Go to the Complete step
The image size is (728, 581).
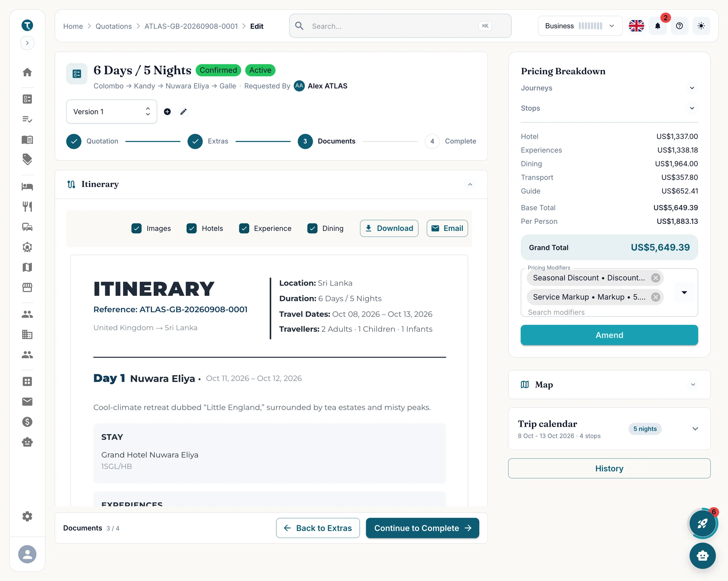click(450, 141)
